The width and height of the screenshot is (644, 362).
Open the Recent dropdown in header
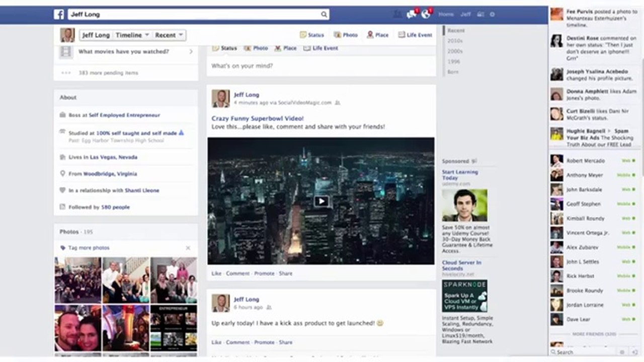click(x=169, y=35)
